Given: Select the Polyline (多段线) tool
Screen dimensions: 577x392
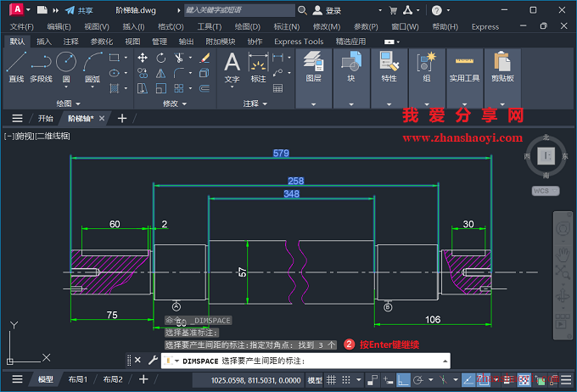Looking at the screenshot, I should 41,67.
